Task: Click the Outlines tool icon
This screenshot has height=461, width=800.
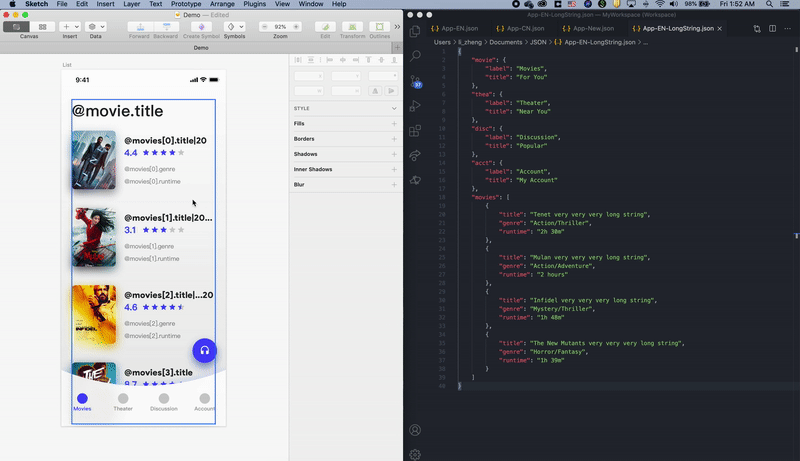Action: pos(380,27)
